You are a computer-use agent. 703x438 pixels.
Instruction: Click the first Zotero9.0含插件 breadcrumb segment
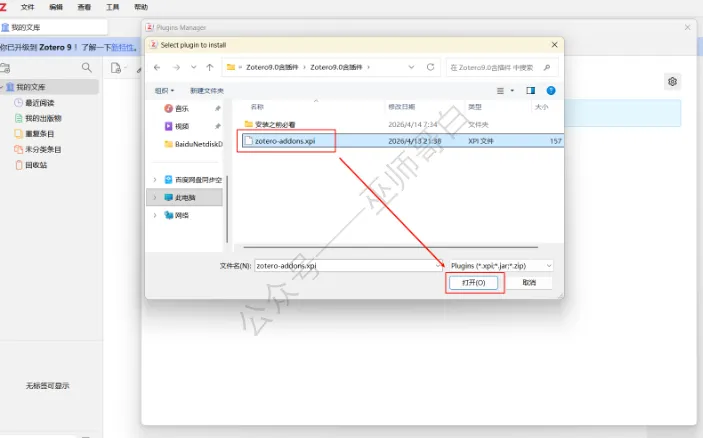(272, 67)
